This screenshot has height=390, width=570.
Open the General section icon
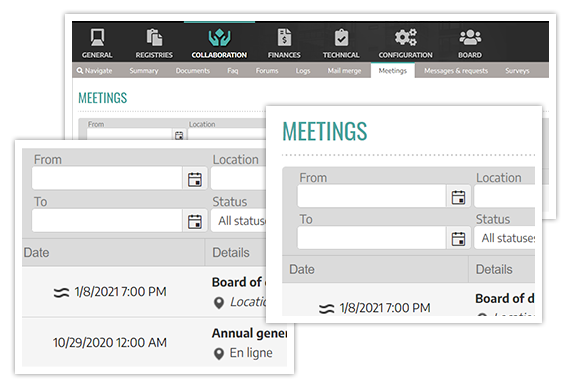[97, 38]
